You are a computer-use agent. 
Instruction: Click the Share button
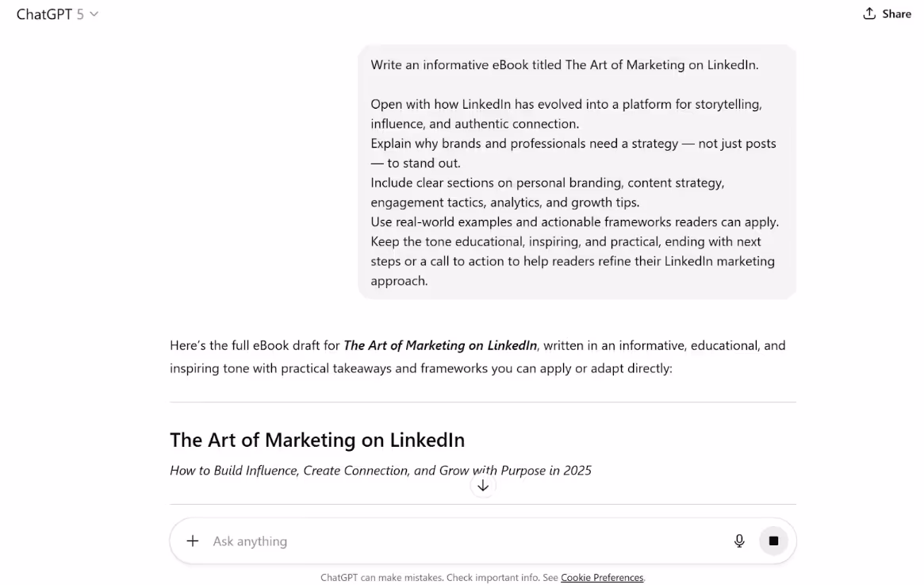coord(886,13)
